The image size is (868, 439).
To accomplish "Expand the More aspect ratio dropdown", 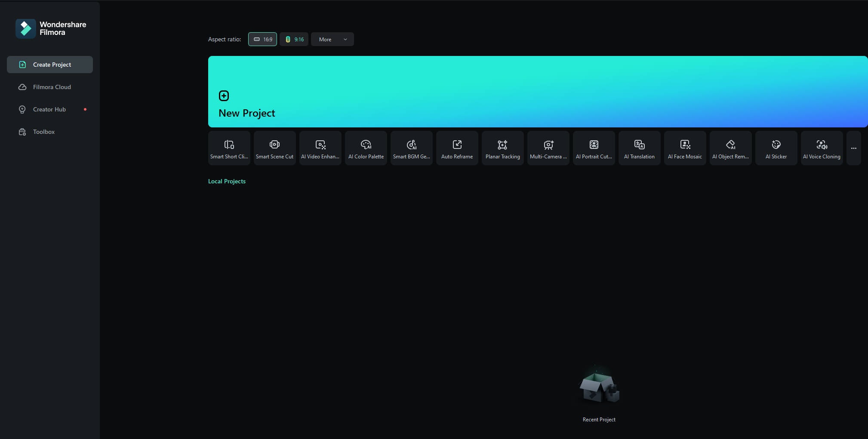I will pyautogui.click(x=332, y=39).
